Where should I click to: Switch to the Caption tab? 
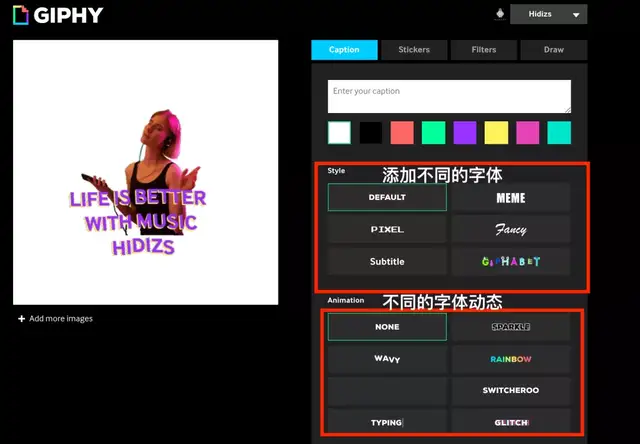coord(344,50)
